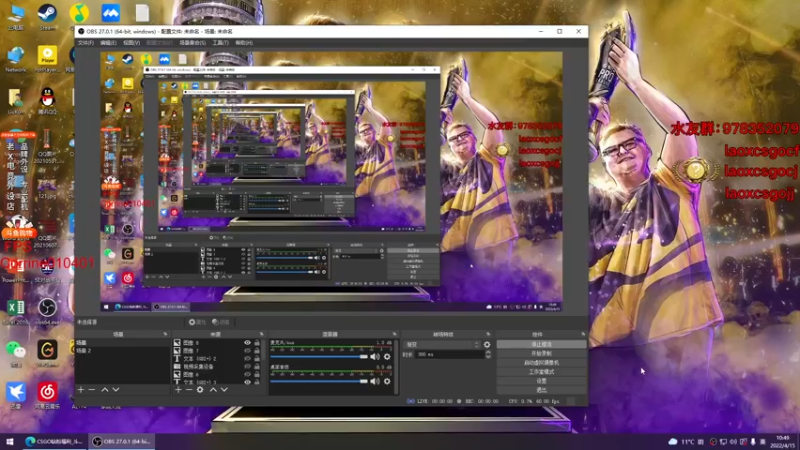The image size is (800, 450).
Task: Open 桌面音频 audio settings gear
Action: tap(387, 381)
